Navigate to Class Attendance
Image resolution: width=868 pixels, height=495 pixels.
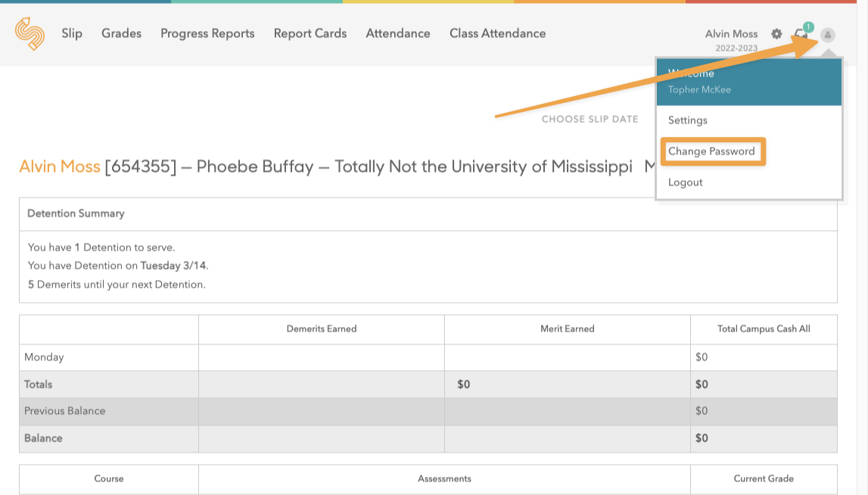497,33
